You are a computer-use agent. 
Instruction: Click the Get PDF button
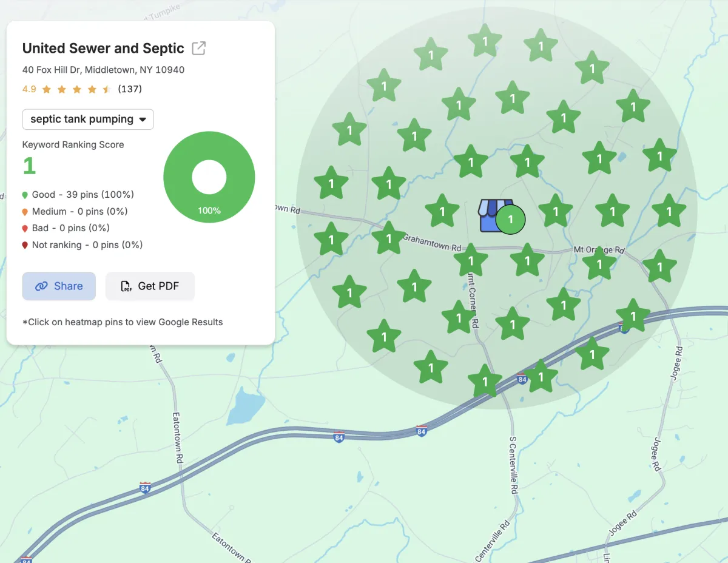point(150,286)
